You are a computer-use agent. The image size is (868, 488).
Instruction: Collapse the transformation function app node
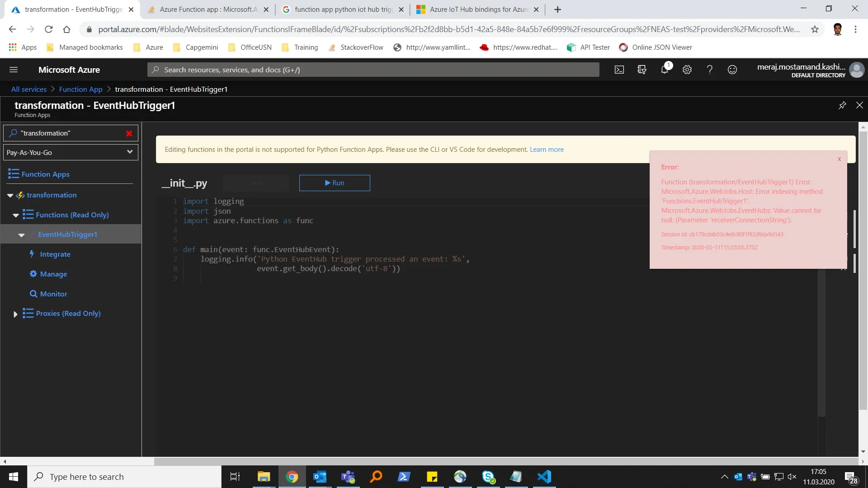10,195
